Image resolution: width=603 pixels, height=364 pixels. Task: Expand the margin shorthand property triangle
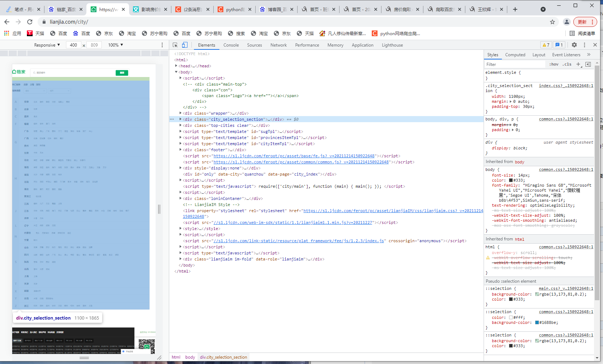(x=511, y=102)
